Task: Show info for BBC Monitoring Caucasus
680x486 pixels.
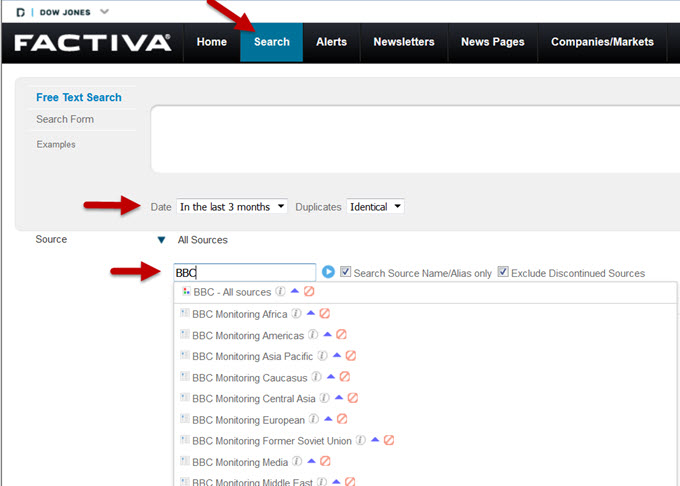Action: tap(317, 377)
